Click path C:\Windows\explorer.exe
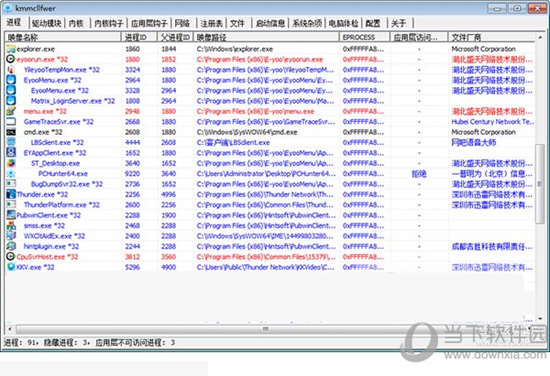The width and height of the screenshot is (550, 376). pos(235,49)
